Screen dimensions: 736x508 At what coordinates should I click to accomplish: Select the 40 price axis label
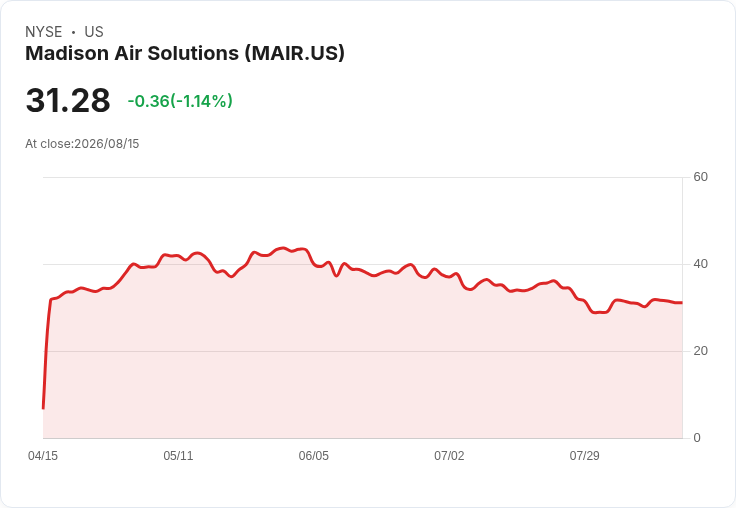pos(700,264)
